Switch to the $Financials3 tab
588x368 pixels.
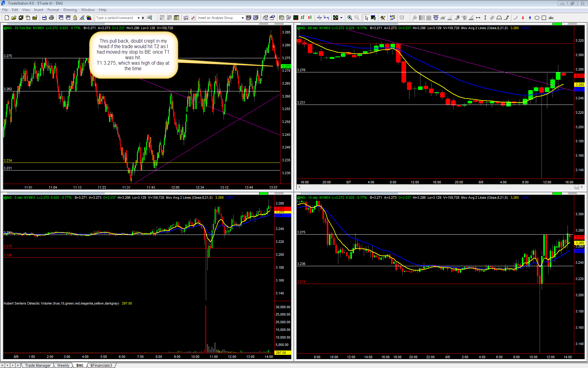[101, 365]
